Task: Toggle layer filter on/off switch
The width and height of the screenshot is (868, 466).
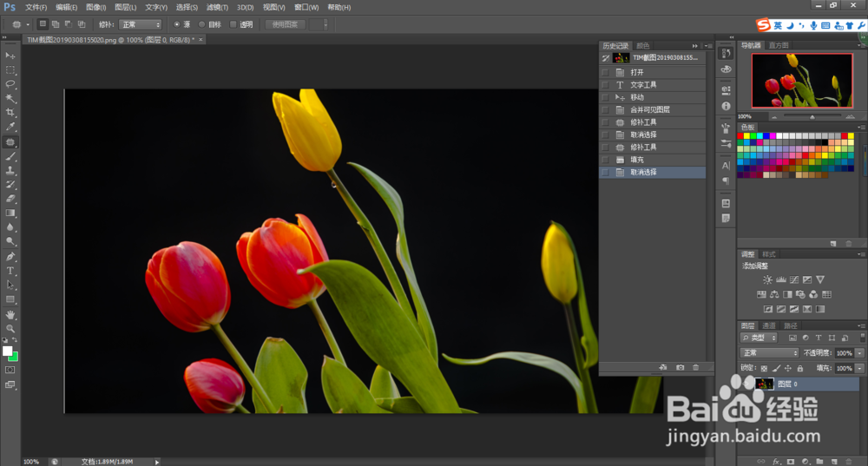Action: (862, 337)
